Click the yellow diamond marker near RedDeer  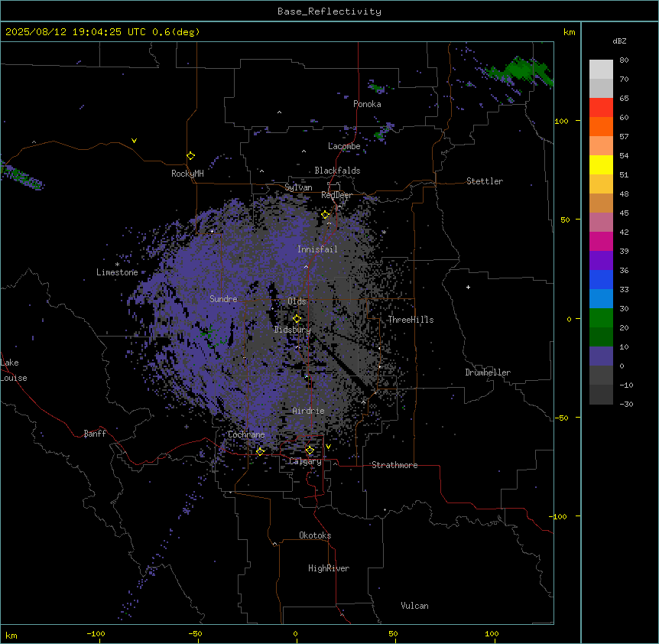click(326, 215)
